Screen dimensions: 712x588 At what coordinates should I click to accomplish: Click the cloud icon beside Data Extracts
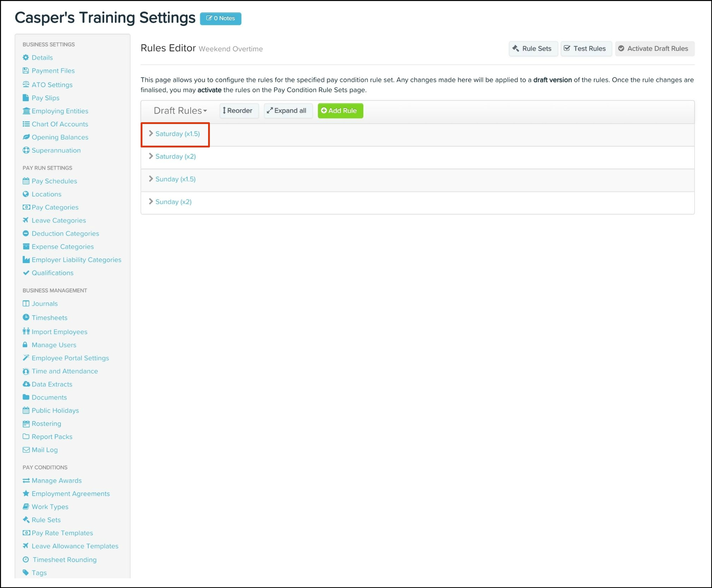tap(26, 384)
